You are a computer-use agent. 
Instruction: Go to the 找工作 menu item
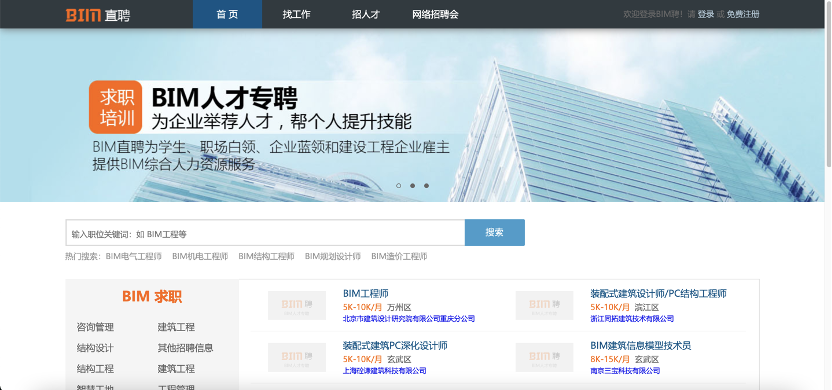tap(296, 14)
